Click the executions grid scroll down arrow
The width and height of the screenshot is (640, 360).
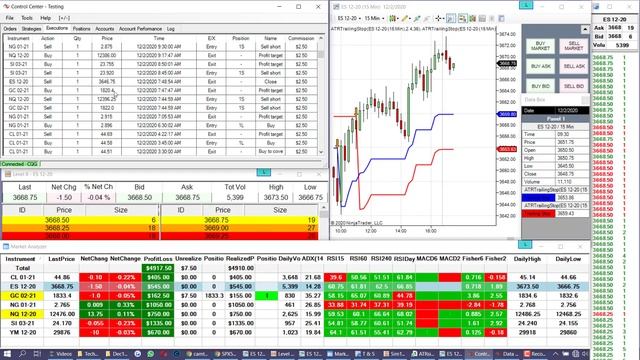321,152
